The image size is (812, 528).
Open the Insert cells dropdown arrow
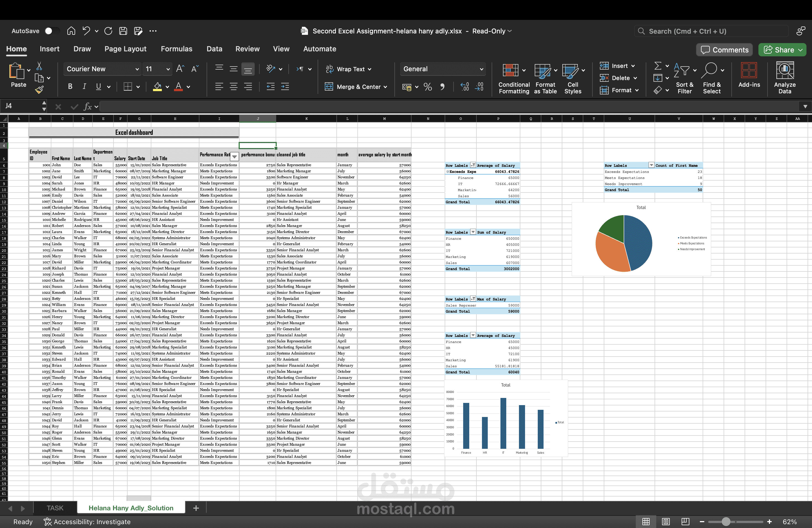coord(633,66)
